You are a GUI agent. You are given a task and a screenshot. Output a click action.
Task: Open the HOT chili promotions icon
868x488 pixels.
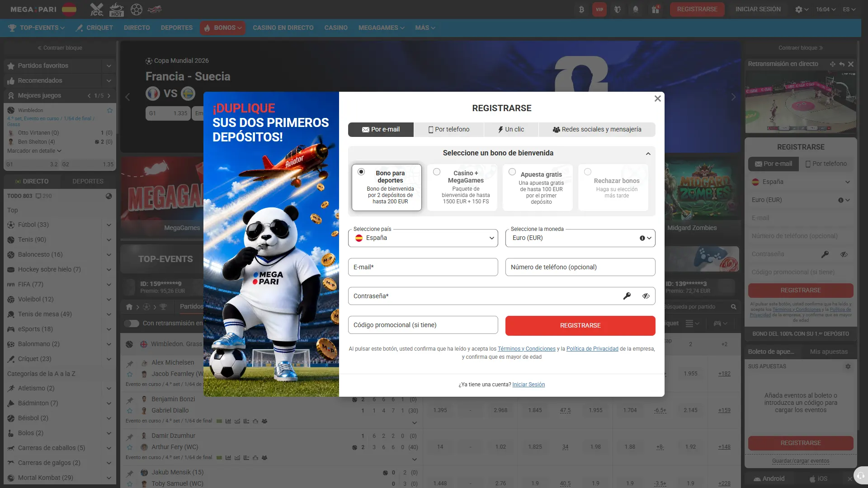[x=116, y=9]
